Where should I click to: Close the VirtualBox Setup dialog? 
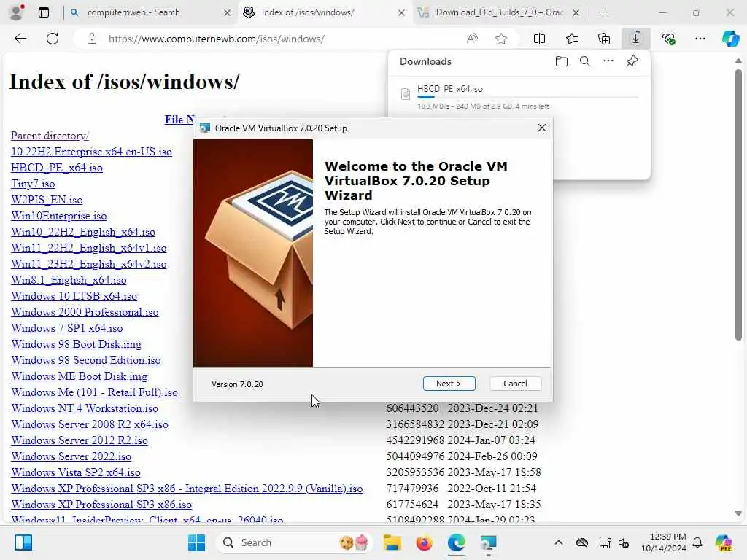(542, 128)
